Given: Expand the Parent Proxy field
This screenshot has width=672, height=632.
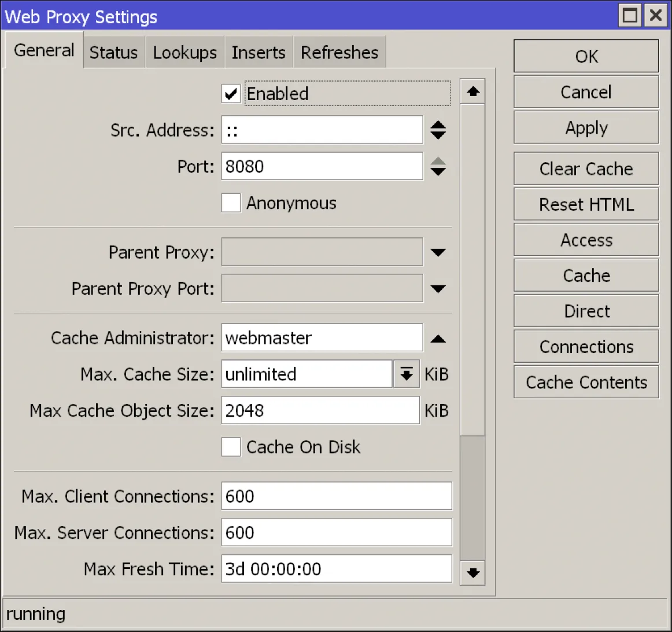Looking at the screenshot, I should pyautogui.click(x=438, y=252).
